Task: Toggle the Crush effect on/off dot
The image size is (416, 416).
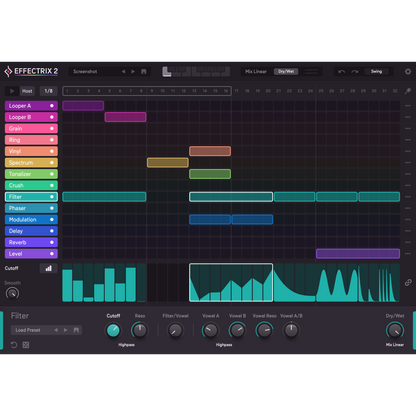Action: [x=52, y=185]
